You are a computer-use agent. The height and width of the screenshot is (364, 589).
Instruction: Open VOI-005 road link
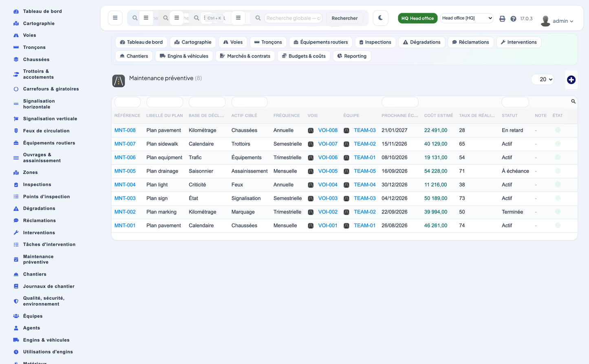point(328,171)
